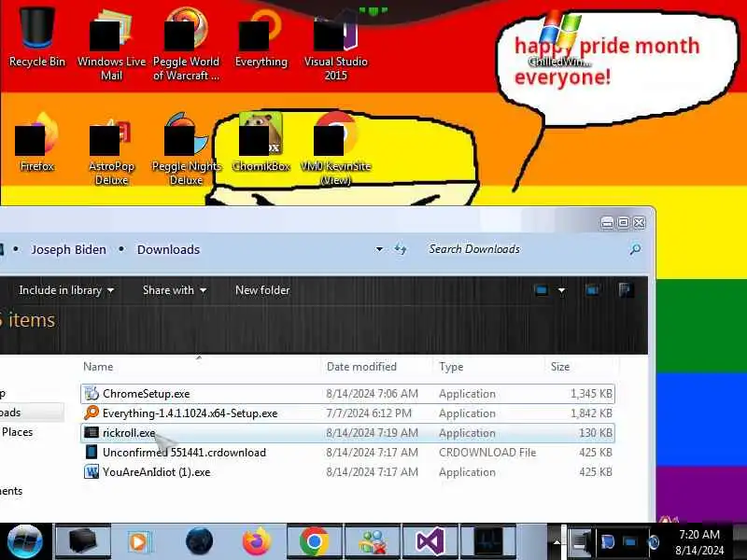Refresh the Downloads folder view
Screen dimensions: 747x560
coord(401,249)
